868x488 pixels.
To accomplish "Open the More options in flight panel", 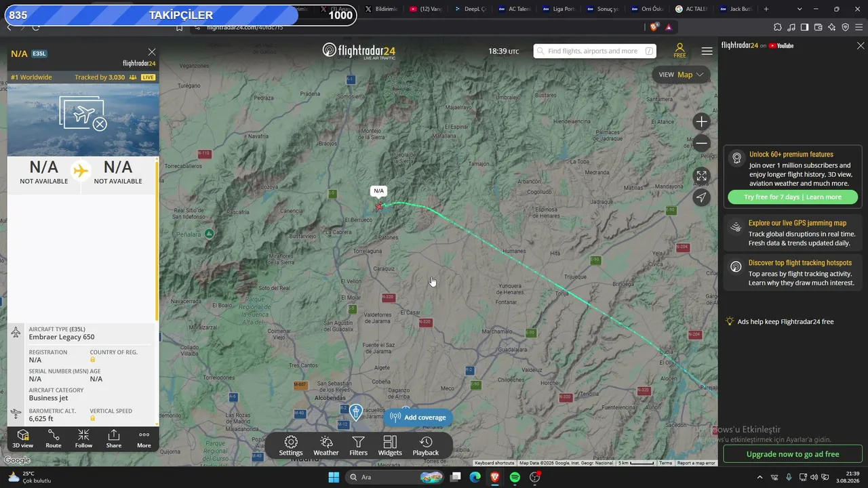I will [144, 439].
